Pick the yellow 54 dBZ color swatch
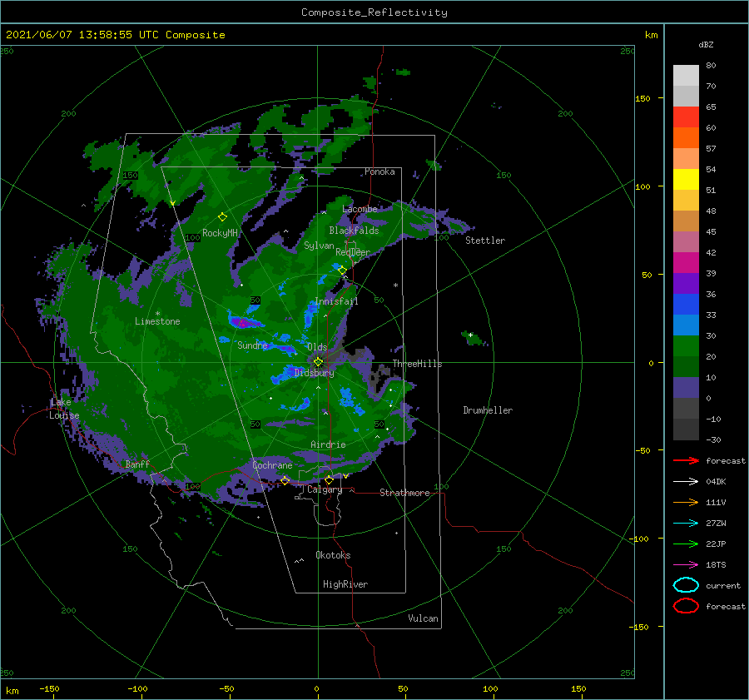The width and height of the screenshot is (749, 700). click(686, 179)
